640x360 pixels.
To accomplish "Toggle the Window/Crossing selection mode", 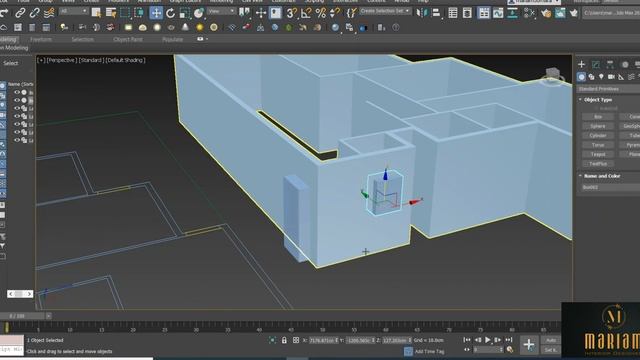I will pyautogui.click(x=139, y=13).
